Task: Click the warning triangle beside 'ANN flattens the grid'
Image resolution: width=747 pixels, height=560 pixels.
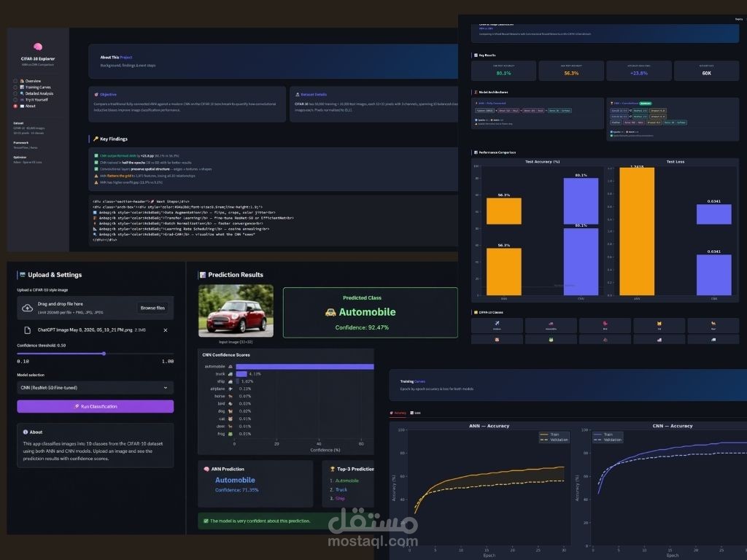Action: pyautogui.click(x=96, y=176)
